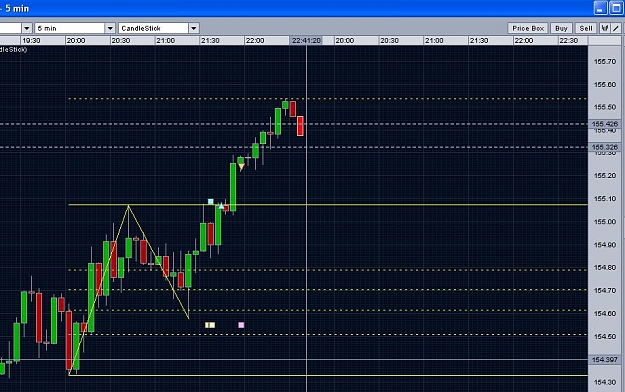Click the latest red candle at the crosshair
625x392 pixels.
point(300,126)
